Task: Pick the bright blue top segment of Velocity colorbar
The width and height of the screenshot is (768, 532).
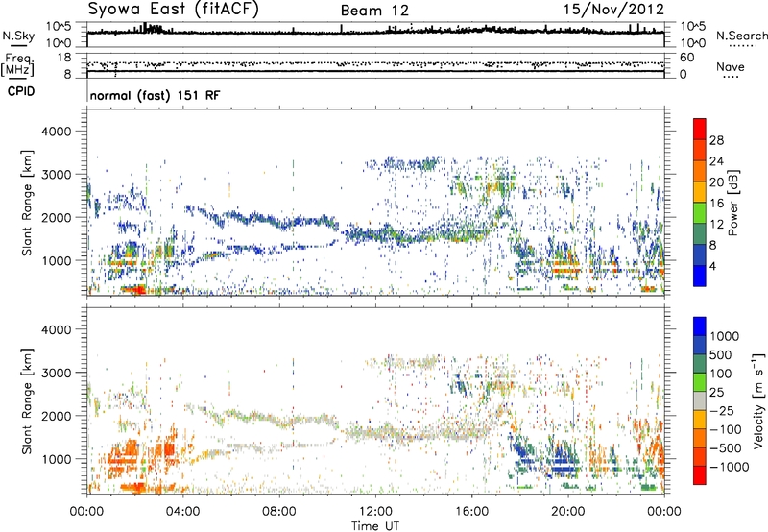Action: point(700,326)
